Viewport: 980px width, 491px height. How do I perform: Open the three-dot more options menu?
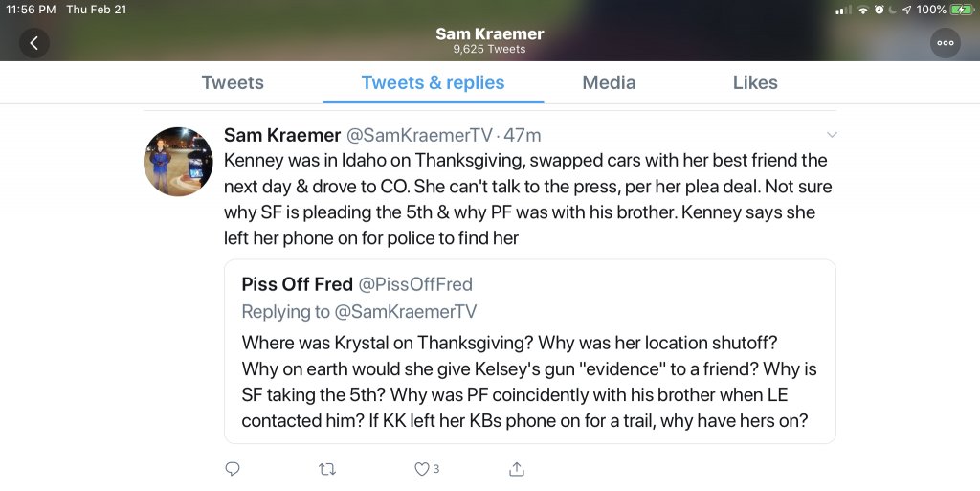click(945, 43)
